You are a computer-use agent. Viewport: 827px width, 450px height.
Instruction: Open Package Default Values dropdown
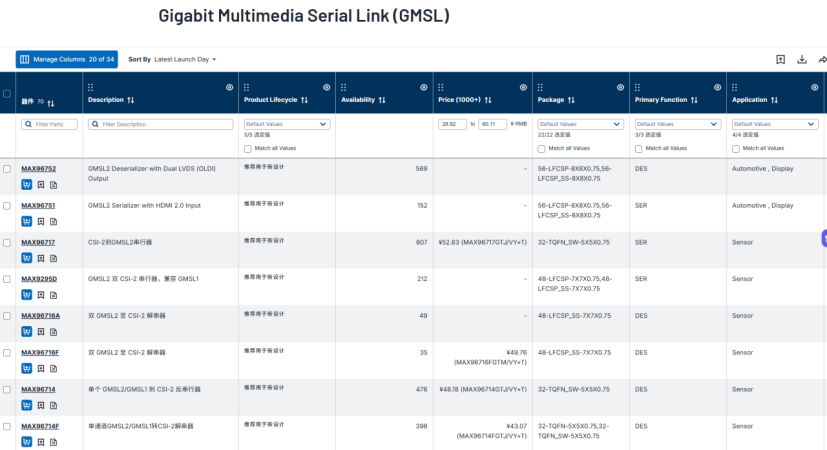click(581, 124)
